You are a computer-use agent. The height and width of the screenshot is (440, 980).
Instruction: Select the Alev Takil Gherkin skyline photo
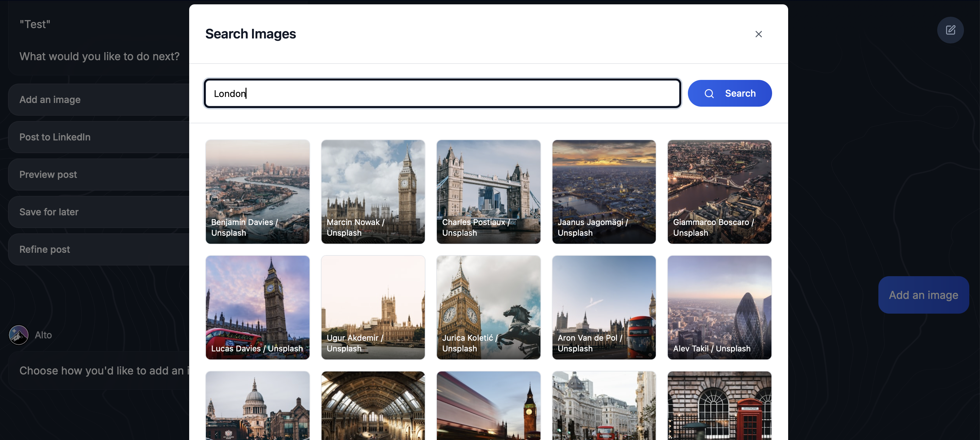coord(719,307)
